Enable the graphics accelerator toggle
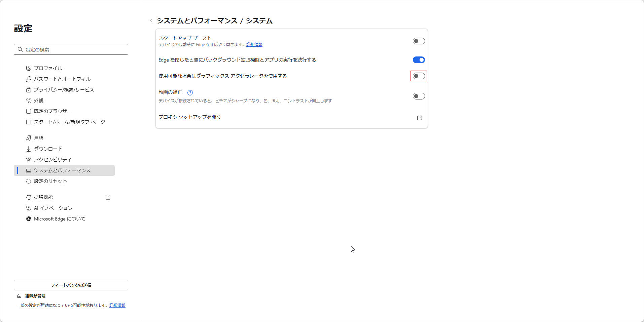644x322 pixels. 419,76
